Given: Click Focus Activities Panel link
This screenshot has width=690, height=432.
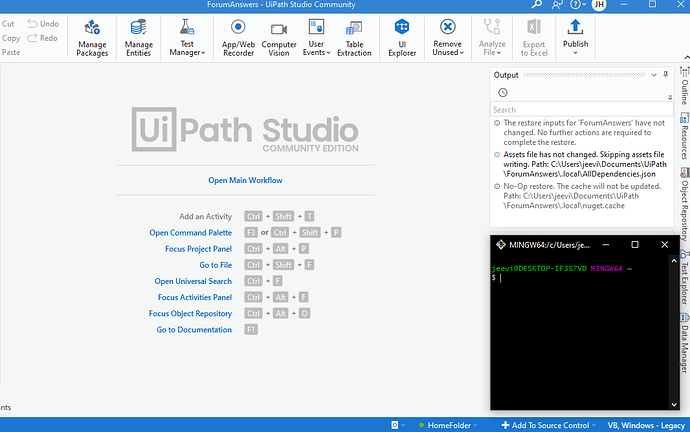Looking at the screenshot, I should pyautogui.click(x=195, y=297).
